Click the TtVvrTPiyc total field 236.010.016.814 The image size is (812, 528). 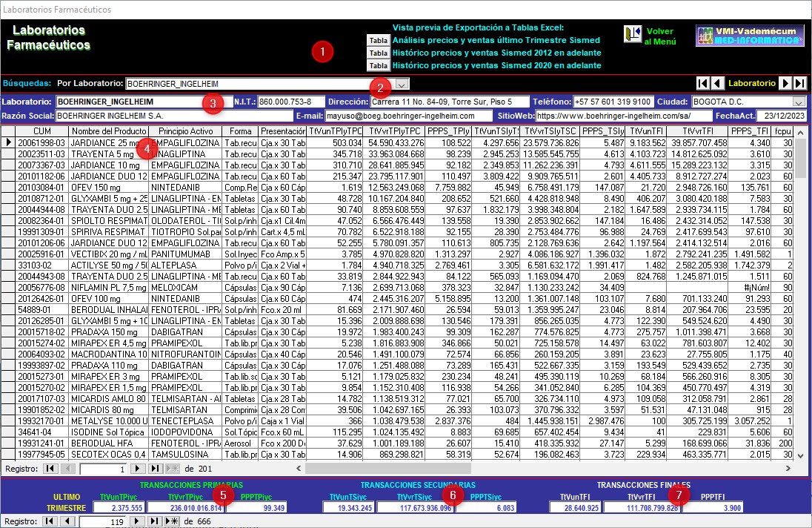pos(185,508)
